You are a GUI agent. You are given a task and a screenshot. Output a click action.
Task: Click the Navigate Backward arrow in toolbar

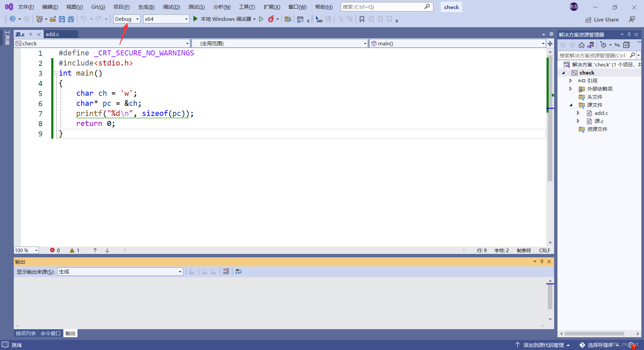pyautogui.click(x=12, y=19)
